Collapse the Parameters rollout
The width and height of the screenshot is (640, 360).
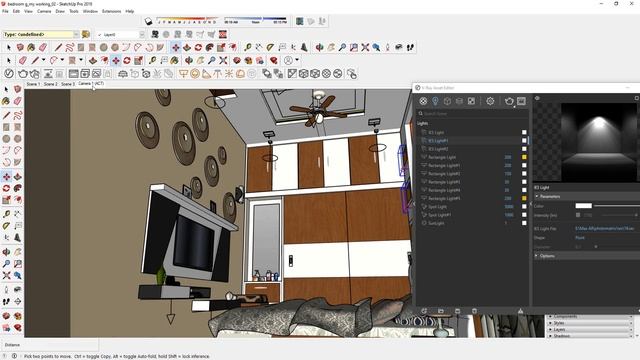(x=537, y=196)
